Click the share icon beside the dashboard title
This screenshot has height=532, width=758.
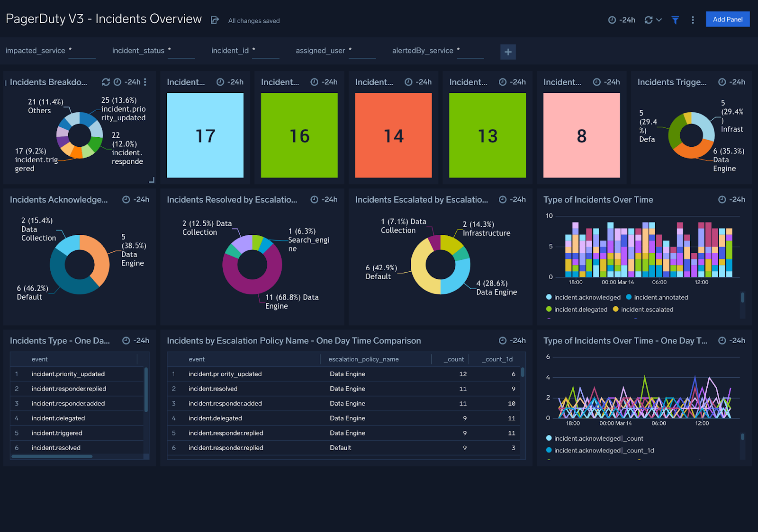click(215, 20)
